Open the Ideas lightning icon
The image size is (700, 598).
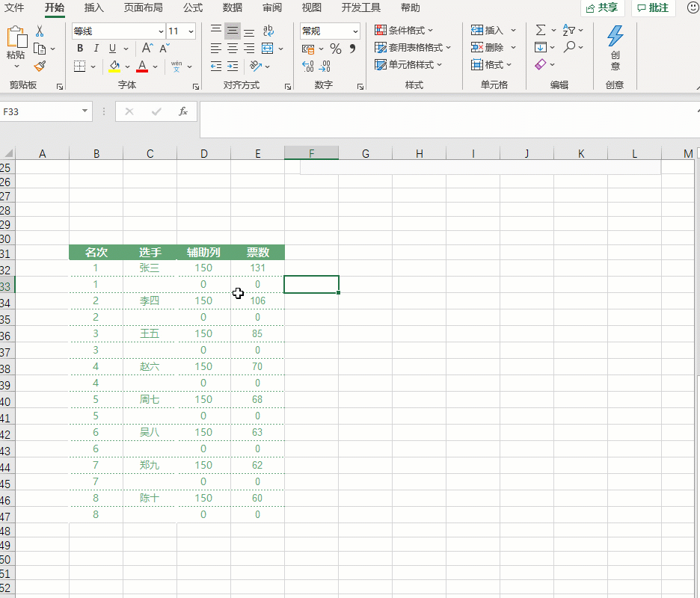[615, 36]
